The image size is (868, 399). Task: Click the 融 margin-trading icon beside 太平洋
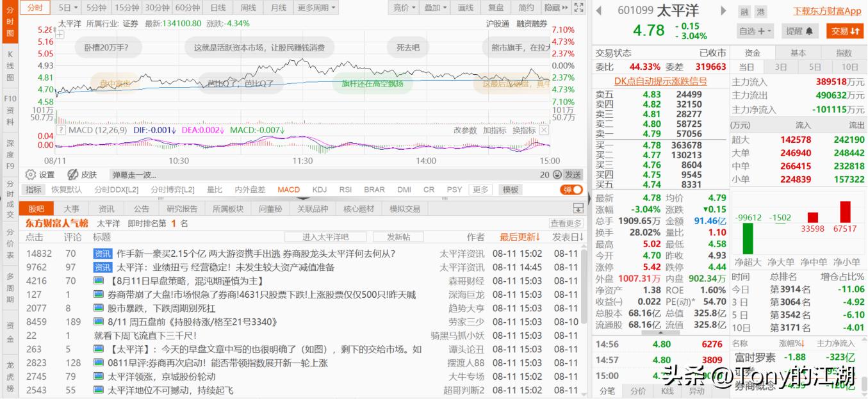pos(744,10)
